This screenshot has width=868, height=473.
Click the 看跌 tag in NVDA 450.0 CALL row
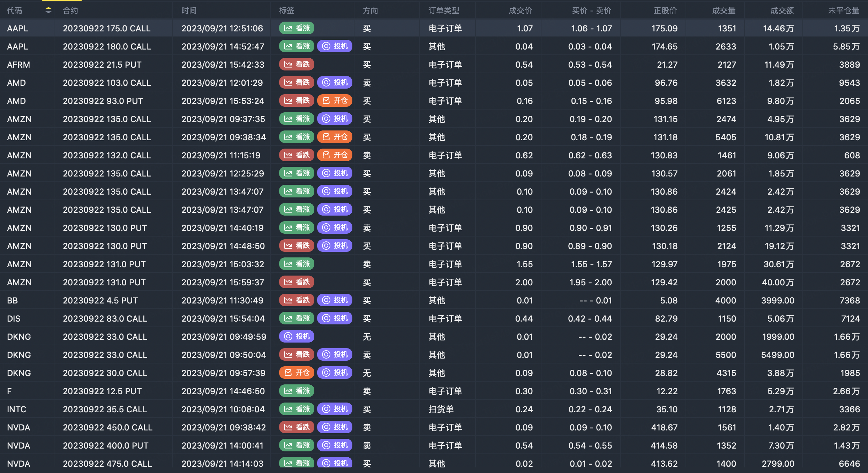pyautogui.click(x=297, y=427)
